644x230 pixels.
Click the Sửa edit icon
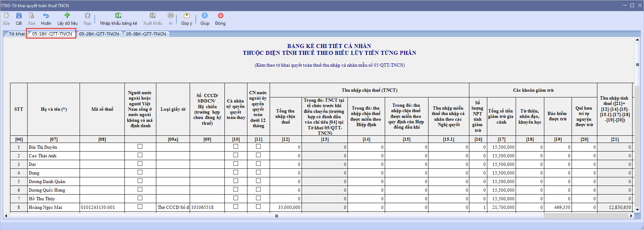point(6,15)
